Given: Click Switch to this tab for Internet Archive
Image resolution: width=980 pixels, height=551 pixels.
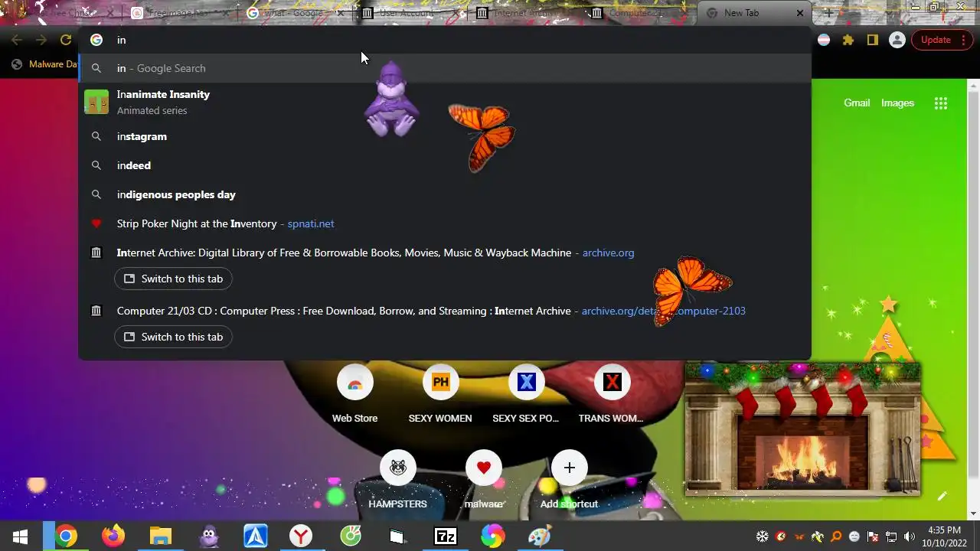Looking at the screenshot, I should (173, 279).
